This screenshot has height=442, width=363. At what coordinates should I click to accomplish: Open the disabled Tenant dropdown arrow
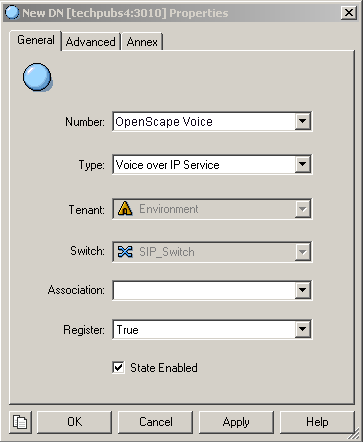click(302, 209)
